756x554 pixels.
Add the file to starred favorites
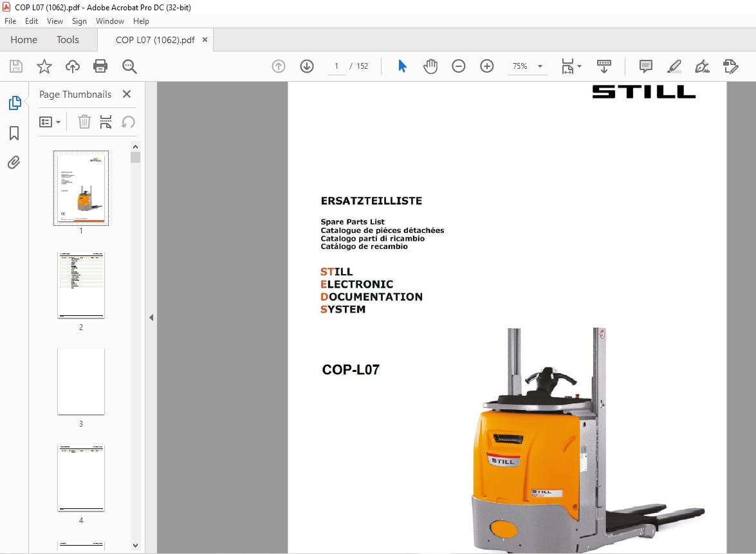click(44, 66)
